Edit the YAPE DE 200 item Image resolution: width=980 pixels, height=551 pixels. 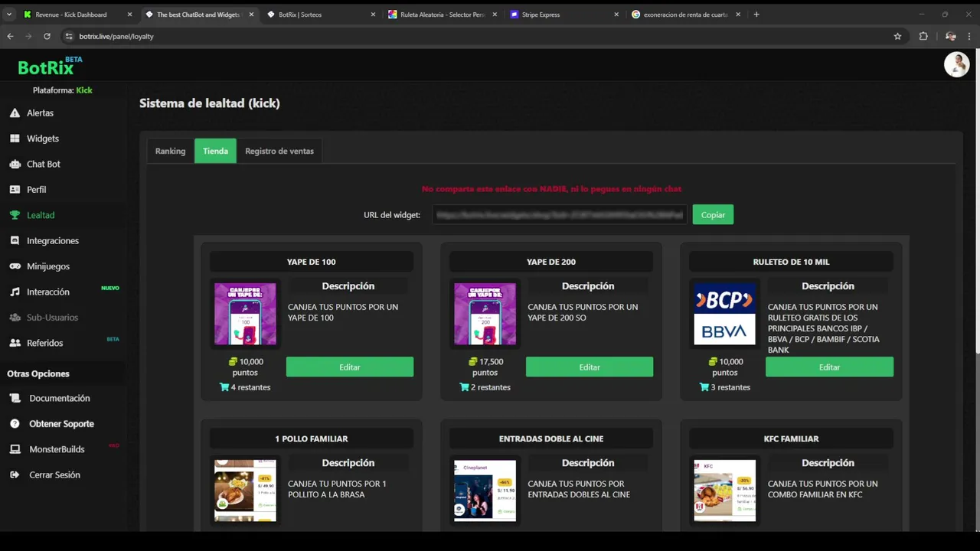[590, 367]
